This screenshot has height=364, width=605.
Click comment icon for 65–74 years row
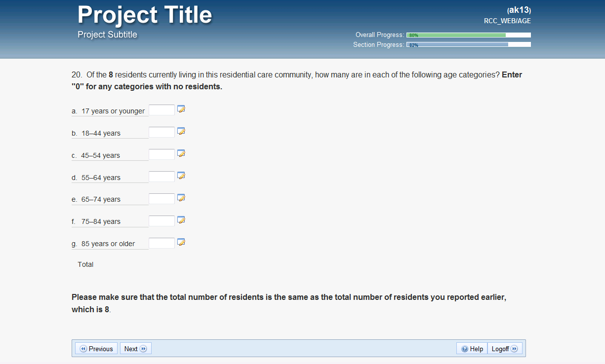click(181, 198)
